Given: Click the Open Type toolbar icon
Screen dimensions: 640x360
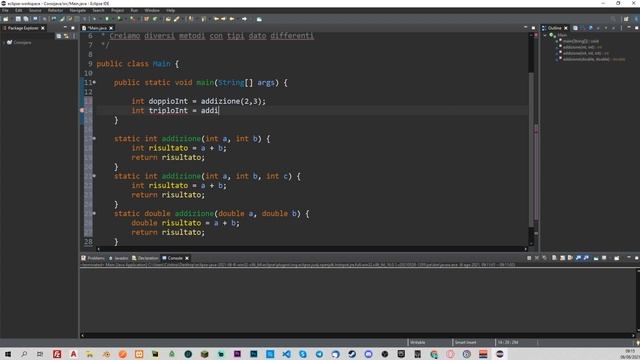Looking at the screenshot, I should point(168,19).
